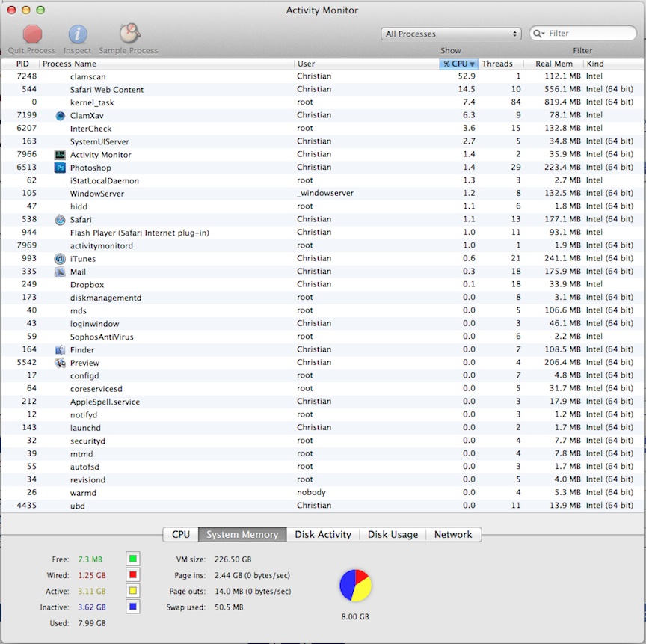The width and height of the screenshot is (646, 644).
Task: Click the green Free memory swatch
Action: pos(132,559)
